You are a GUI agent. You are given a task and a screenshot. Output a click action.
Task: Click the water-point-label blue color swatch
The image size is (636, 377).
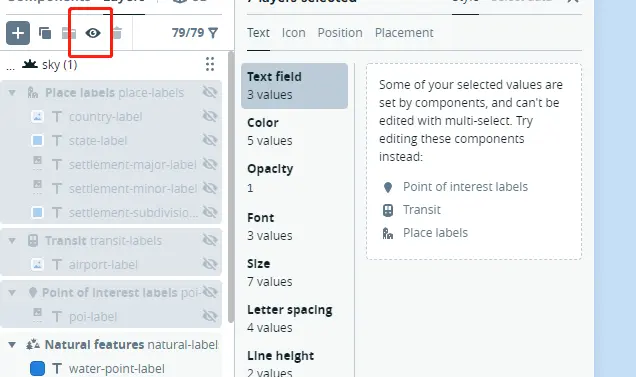point(37,368)
